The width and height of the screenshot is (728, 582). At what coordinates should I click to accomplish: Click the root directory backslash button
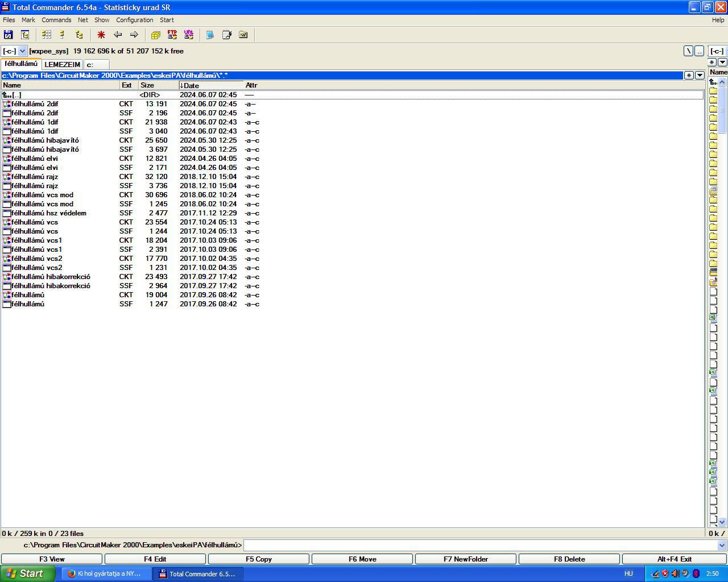(x=689, y=51)
